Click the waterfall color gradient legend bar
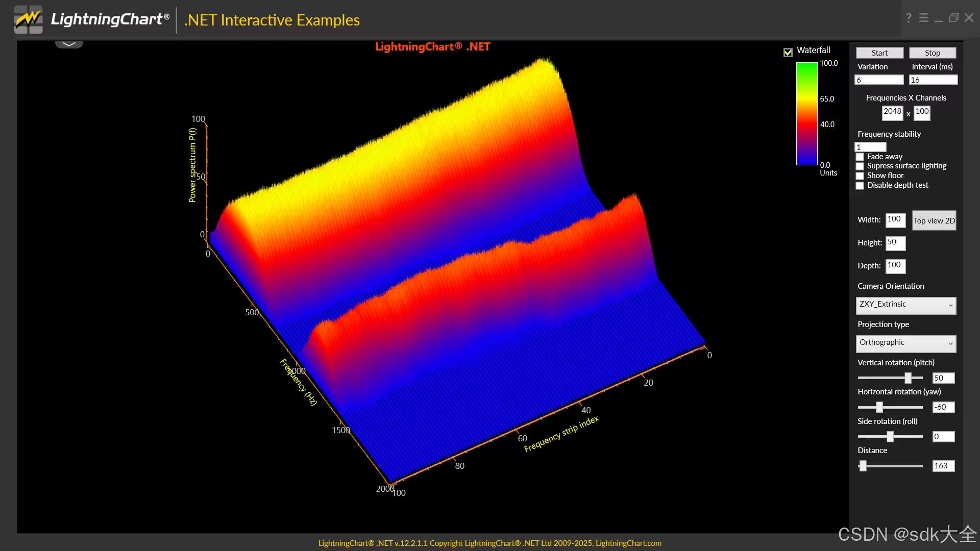 click(806, 114)
